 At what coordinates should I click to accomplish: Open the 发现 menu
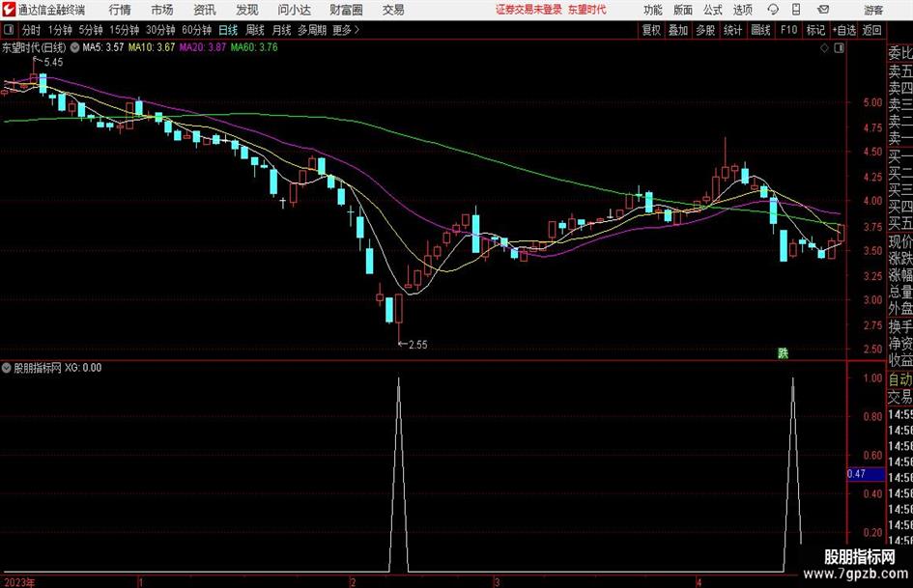247,10
